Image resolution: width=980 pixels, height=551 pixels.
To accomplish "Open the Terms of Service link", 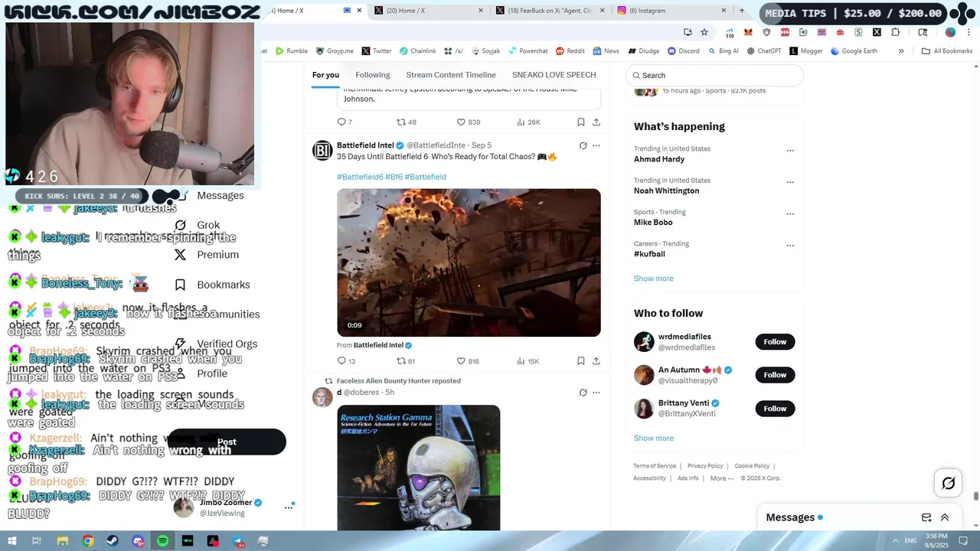I will coord(655,466).
